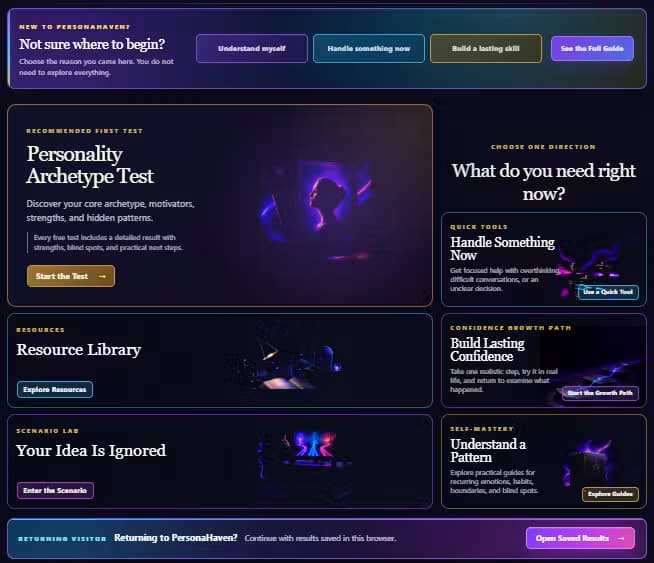Click the Scenario Lab neon image
The height and width of the screenshot is (563, 654).
point(304,455)
